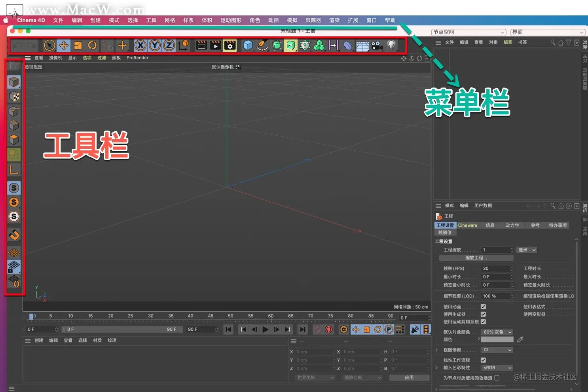Expand the 输入色彩特性 disclosure arrow
This screenshot has height=392, width=588.
point(437,368)
